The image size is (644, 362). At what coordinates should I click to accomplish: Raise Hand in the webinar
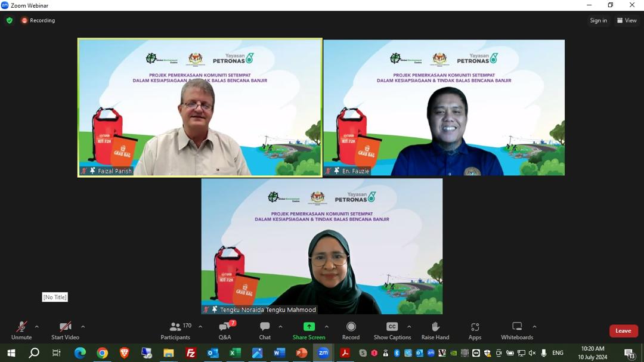[x=435, y=330]
